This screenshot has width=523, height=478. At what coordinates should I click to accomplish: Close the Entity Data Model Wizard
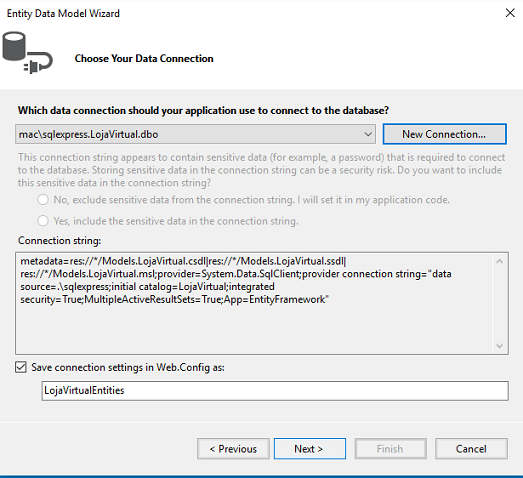pyautogui.click(x=510, y=13)
